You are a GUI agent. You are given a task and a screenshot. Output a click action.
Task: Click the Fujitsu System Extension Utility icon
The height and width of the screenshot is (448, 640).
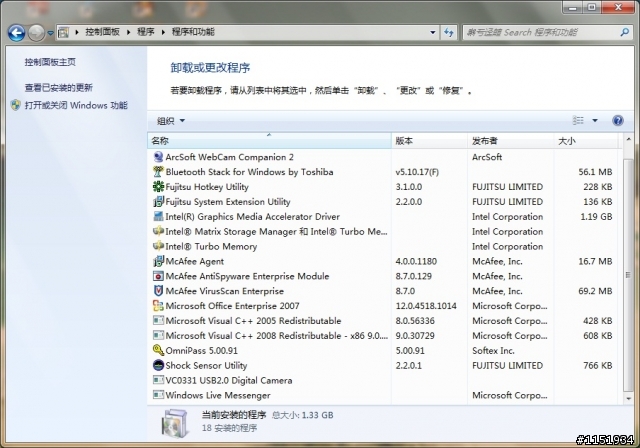tap(158, 202)
